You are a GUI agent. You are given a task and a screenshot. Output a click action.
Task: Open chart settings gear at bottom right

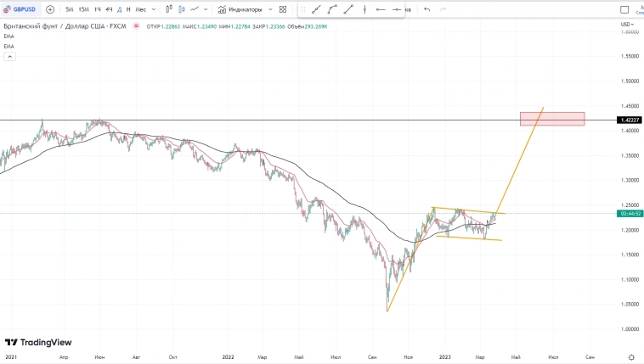point(630,357)
